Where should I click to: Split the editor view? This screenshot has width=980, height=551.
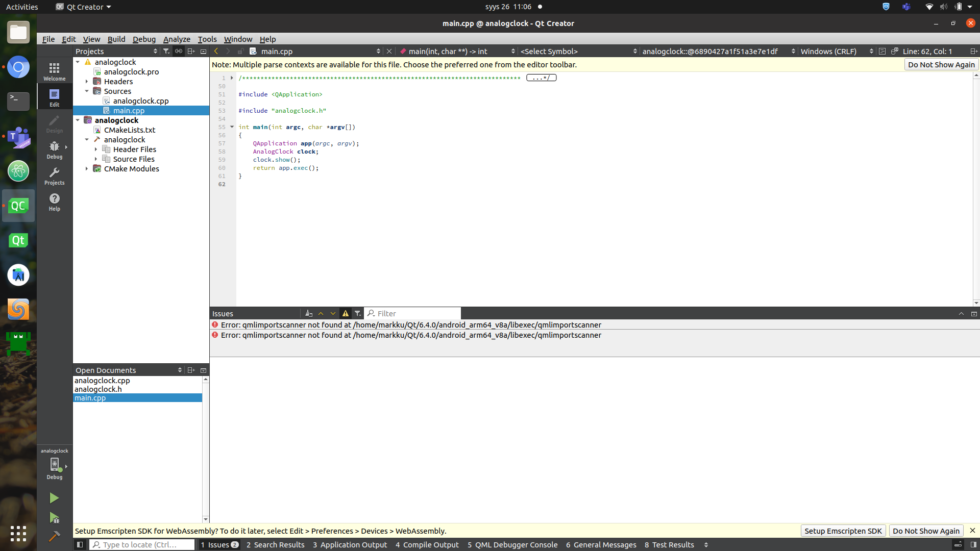tap(973, 51)
